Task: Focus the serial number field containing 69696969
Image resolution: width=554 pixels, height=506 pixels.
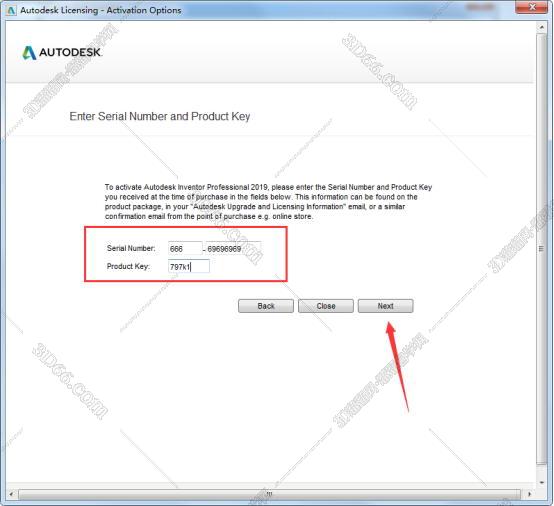Action: pyautogui.click(x=233, y=248)
